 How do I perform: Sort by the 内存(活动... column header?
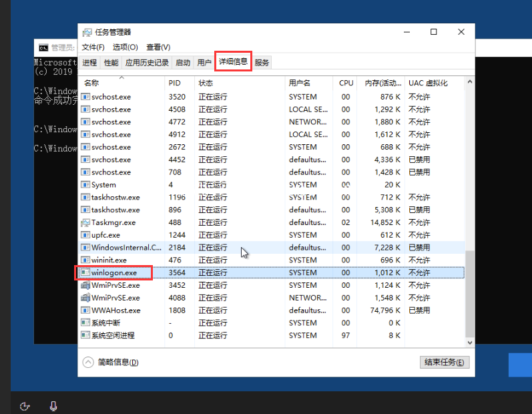pyautogui.click(x=380, y=83)
